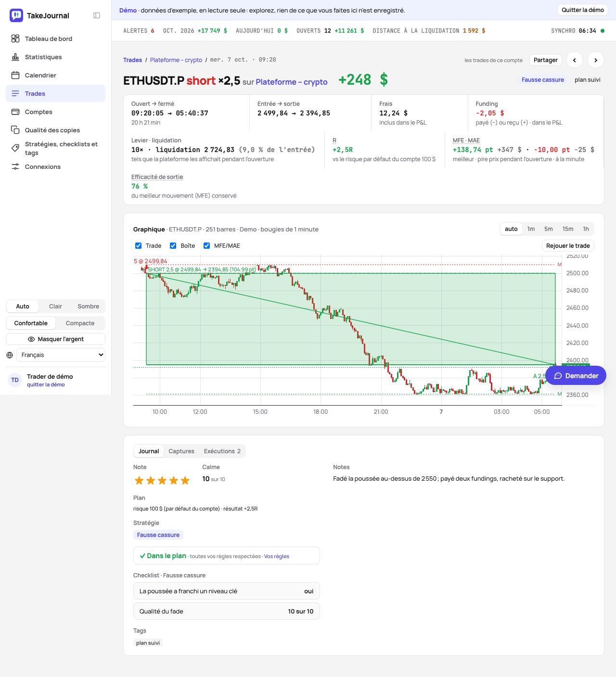Click the globe language icon
This screenshot has height=677, width=616.
coord(10,355)
